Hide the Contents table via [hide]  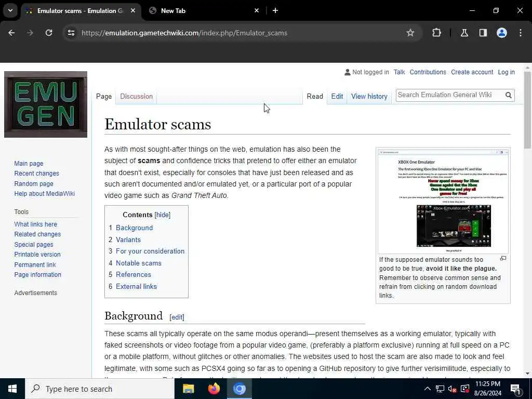[163, 215]
